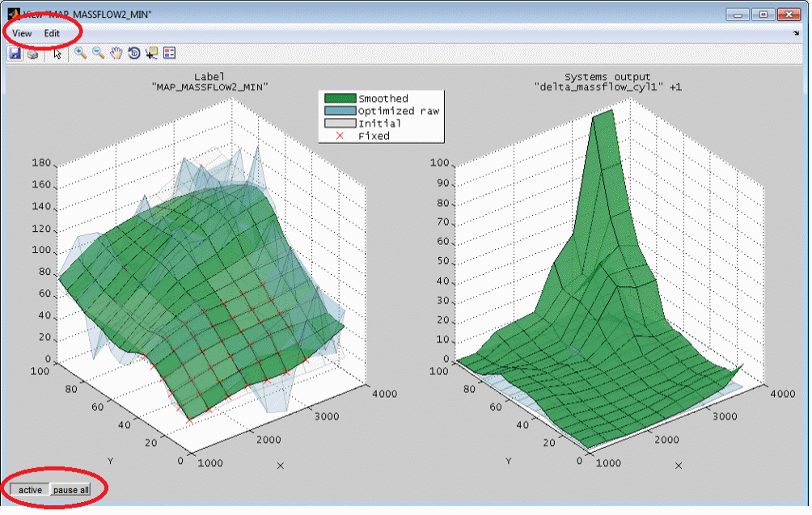
Task: Click the left plot title "MAP_MASSFLOW2_MIN"
Action: 209,87
